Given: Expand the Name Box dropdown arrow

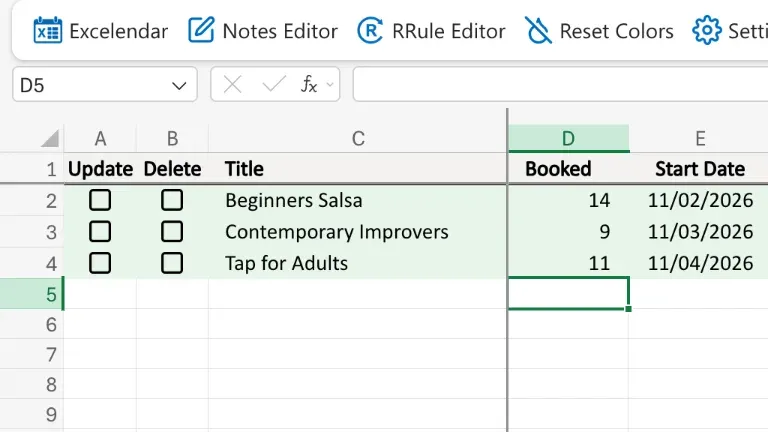Looking at the screenshot, I should click(x=179, y=86).
